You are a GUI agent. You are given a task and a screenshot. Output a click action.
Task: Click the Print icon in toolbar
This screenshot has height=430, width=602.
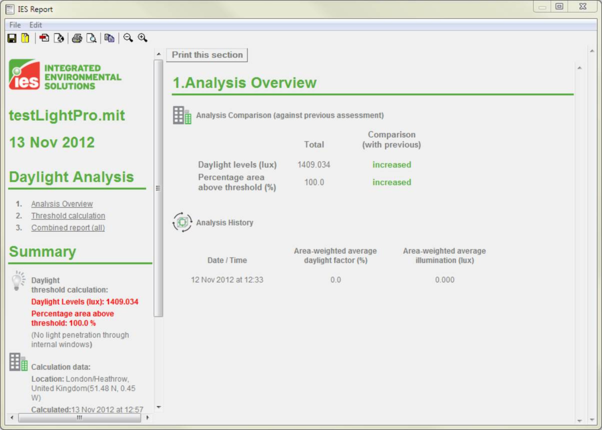tap(76, 38)
